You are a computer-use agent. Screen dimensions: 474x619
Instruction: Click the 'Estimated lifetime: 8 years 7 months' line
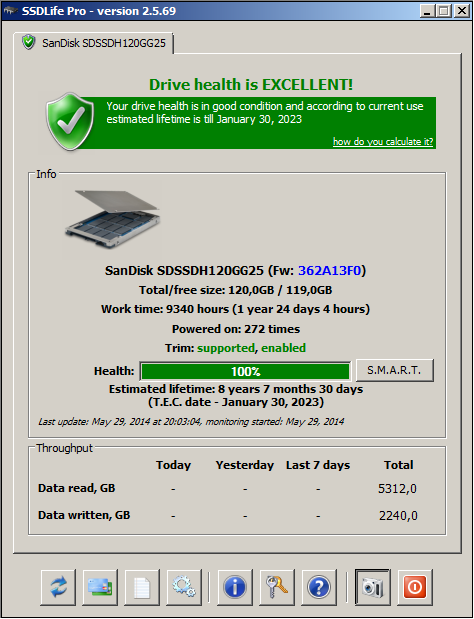point(236,389)
